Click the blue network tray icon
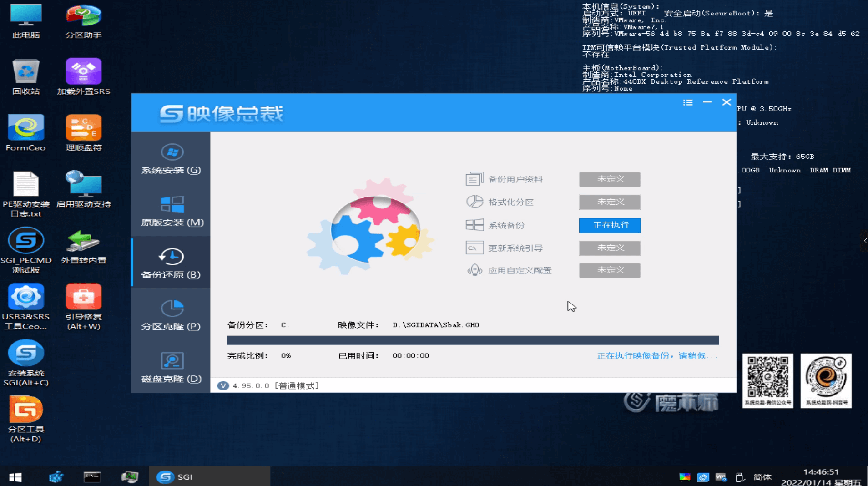Screen dimensions: 868x486 [x=703, y=477]
